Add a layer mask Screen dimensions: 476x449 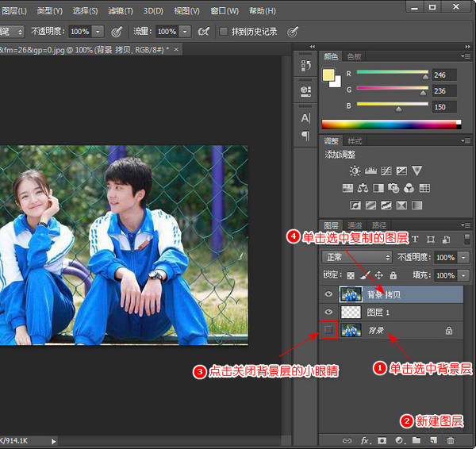382,440
